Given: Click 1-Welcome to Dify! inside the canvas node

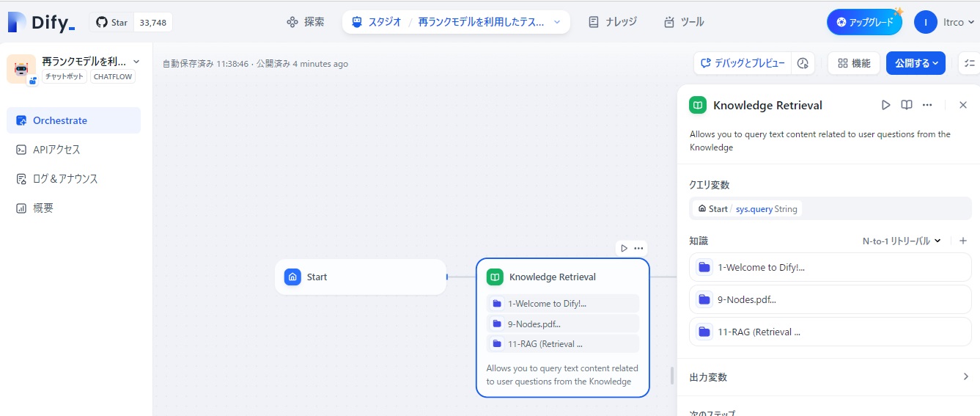Looking at the screenshot, I should pyautogui.click(x=563, y=304).
